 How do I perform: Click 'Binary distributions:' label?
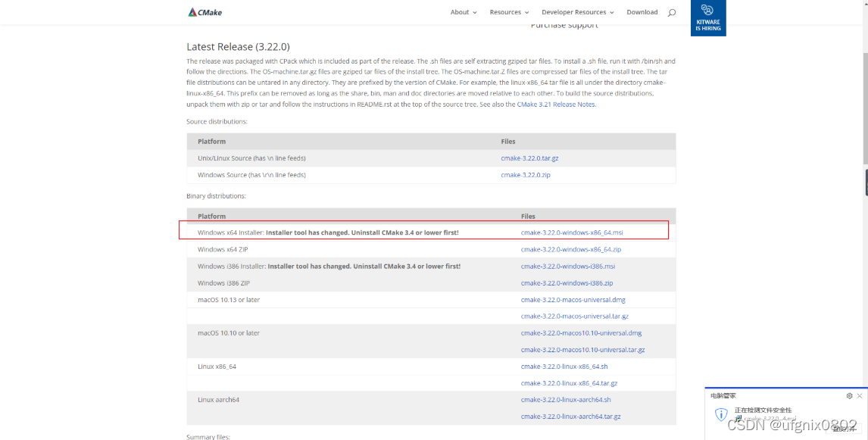pos(216,196)
